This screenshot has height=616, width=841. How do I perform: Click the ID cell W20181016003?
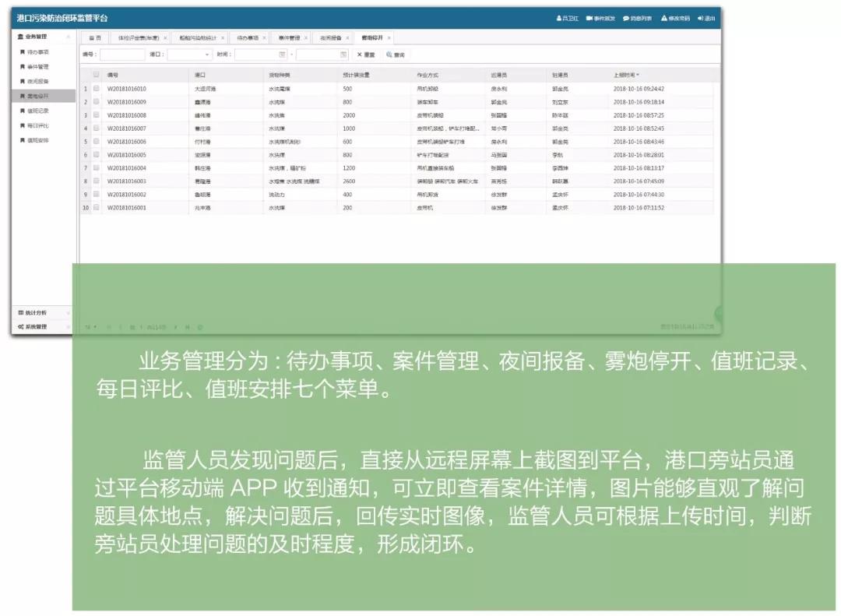127,181
